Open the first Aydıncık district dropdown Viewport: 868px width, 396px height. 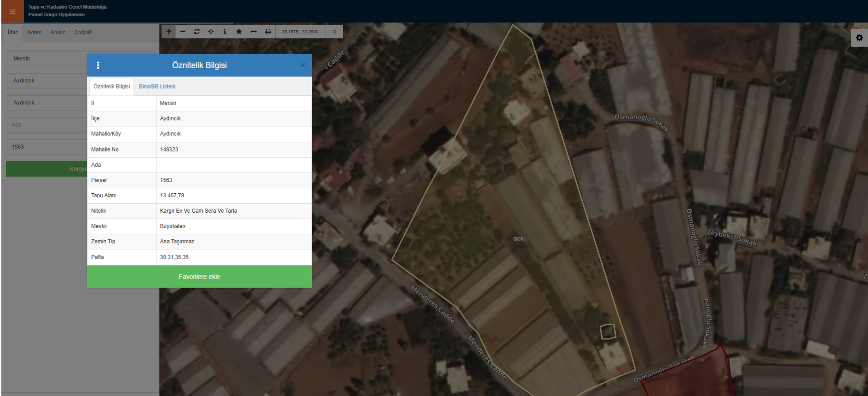coord(46,81)
